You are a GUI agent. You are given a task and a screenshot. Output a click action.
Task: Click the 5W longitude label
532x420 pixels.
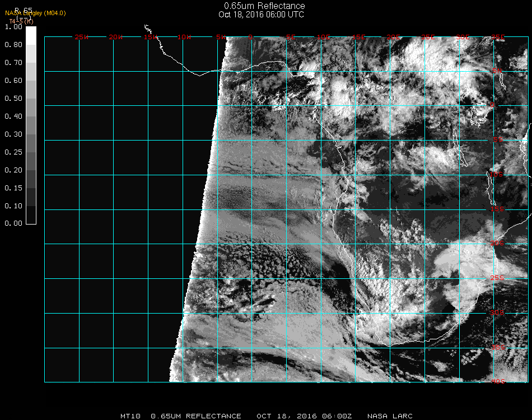pos(221,37)
